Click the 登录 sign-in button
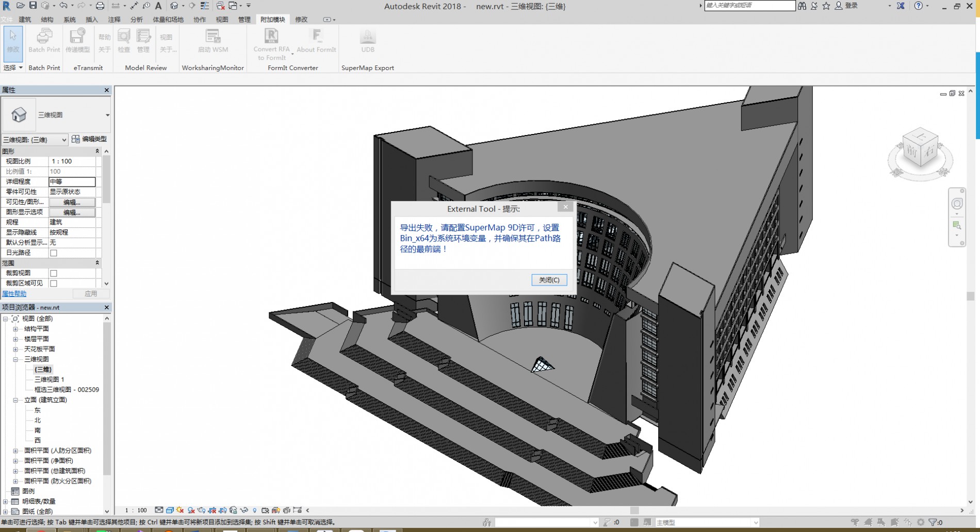The width and height of the screenshot is (980, 532). coord(847,6)
